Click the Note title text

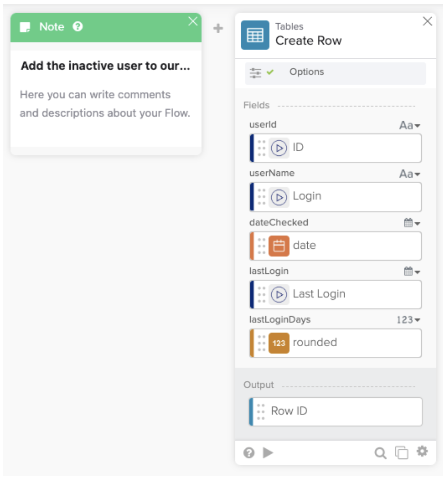click(x=105, y=66)
